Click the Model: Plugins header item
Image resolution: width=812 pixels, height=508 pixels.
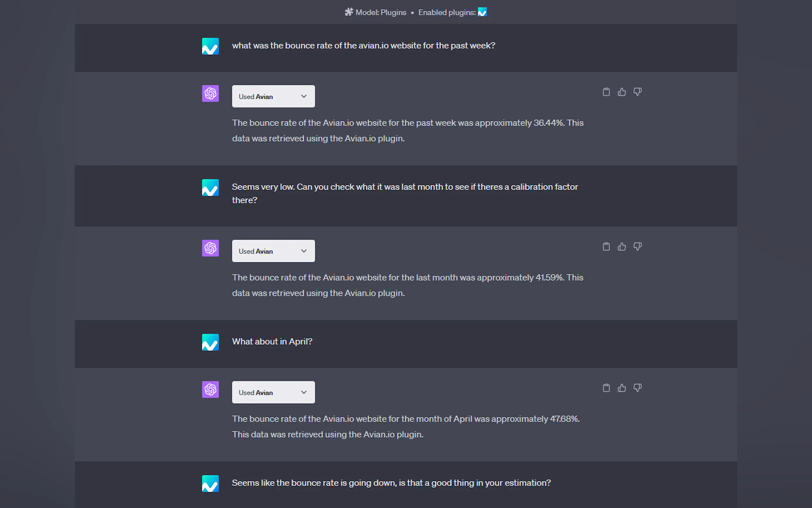(380, 12)
